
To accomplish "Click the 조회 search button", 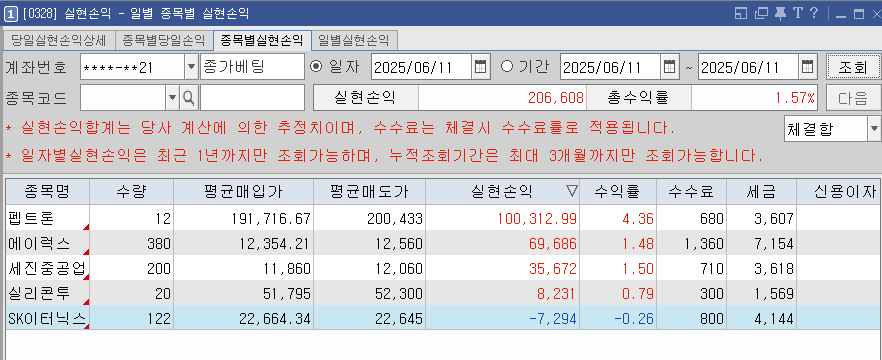I will (853, 67).
